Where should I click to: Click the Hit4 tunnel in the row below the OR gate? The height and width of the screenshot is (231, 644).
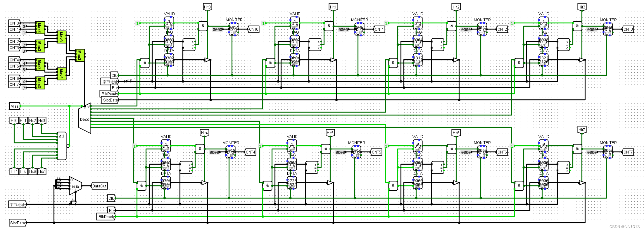(14, 171)
